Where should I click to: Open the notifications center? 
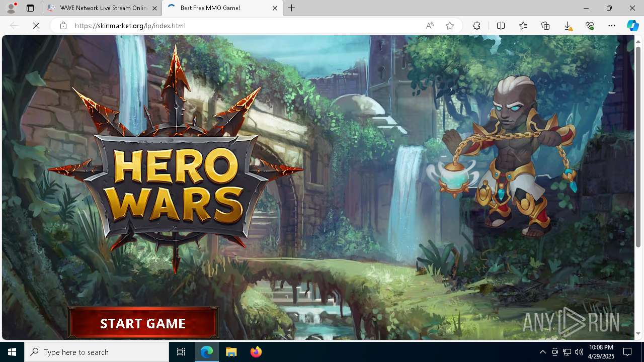click(627, 352)
